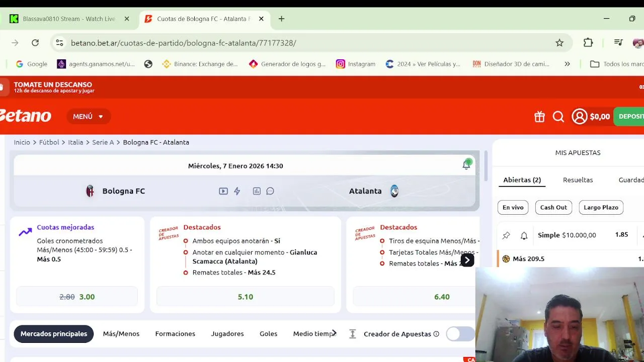Open the Generador de logos bookmark
The height and width of the screenshot is (362, 644).
pos(287,64)
